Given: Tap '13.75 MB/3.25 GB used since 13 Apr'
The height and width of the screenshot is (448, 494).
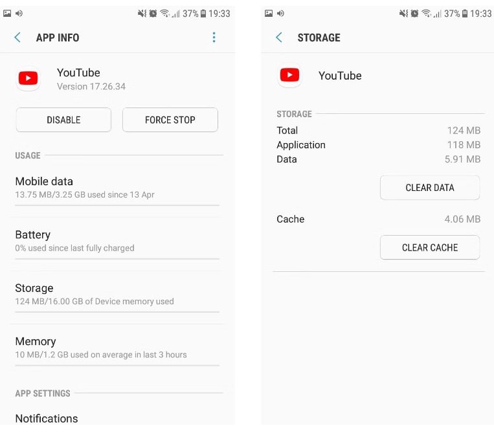Looking at the screenshot, I should pyautogui.click(x=85, y=195).
